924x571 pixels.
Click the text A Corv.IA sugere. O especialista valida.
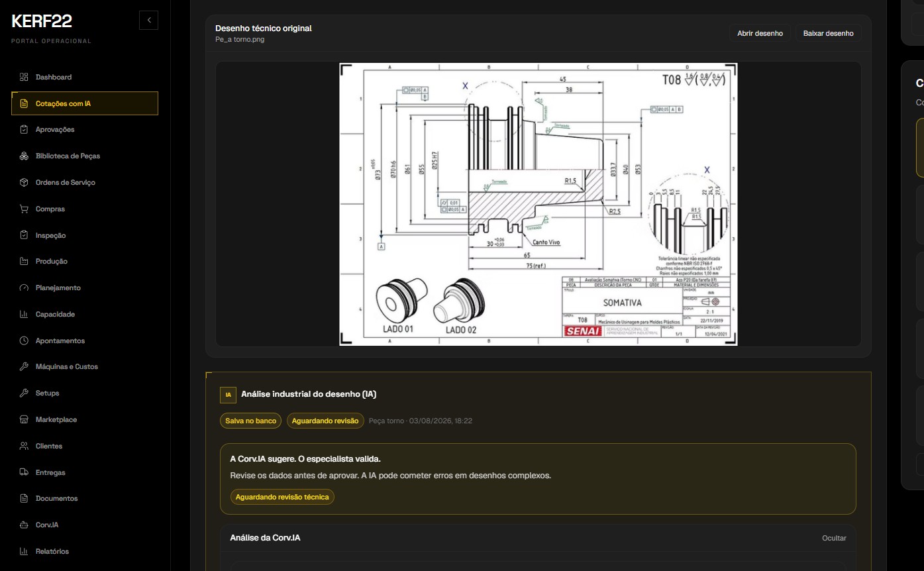pos(305,458)
